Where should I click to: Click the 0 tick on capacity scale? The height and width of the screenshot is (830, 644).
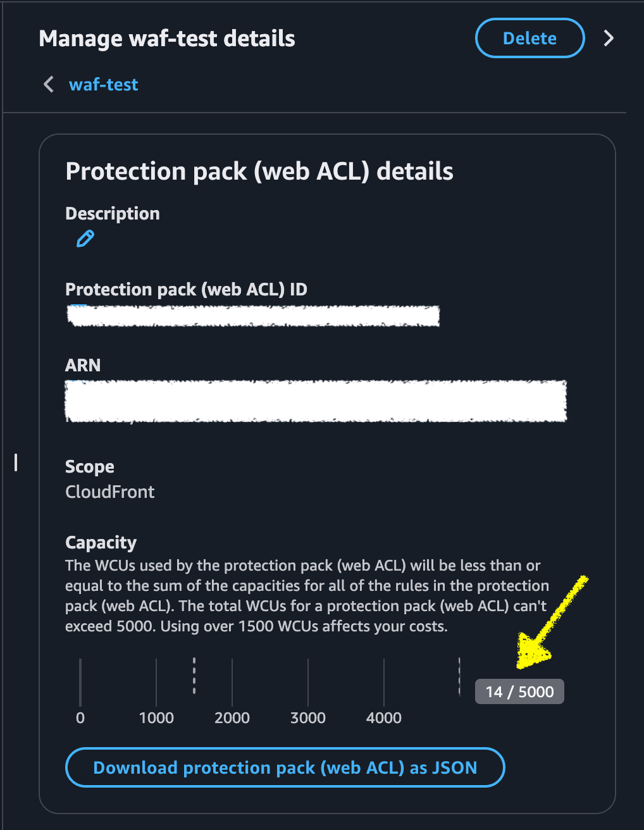tap(80, 717)
